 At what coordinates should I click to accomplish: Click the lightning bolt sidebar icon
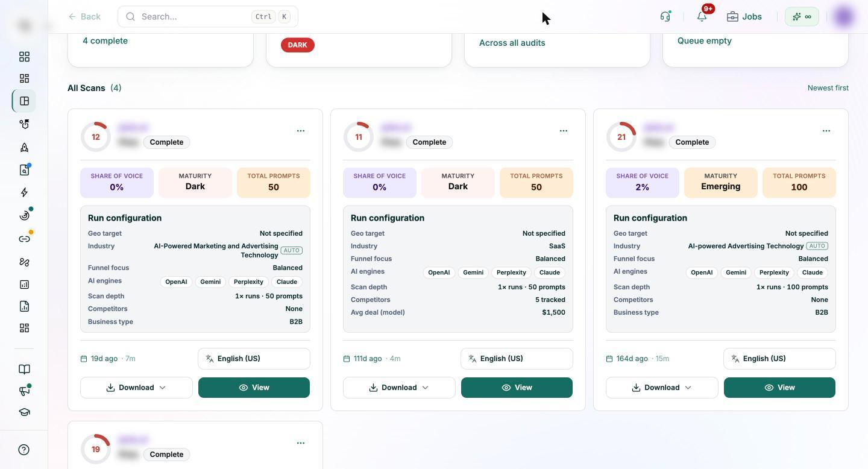(x=24, y=192)
